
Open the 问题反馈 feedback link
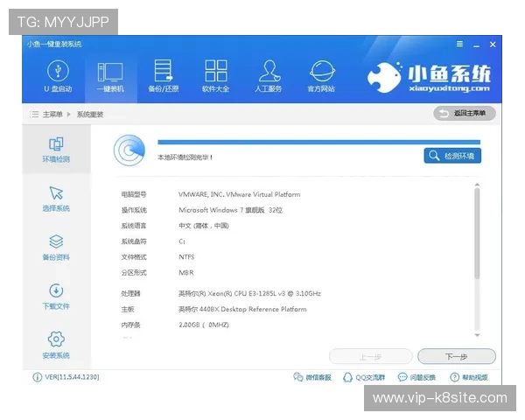pyautogui.click(x=416, y=377)
